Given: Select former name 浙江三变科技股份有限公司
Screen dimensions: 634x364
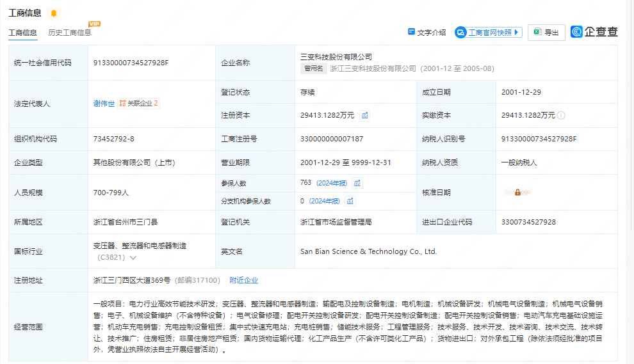Looking at the screenshot, I should (373, 68).
